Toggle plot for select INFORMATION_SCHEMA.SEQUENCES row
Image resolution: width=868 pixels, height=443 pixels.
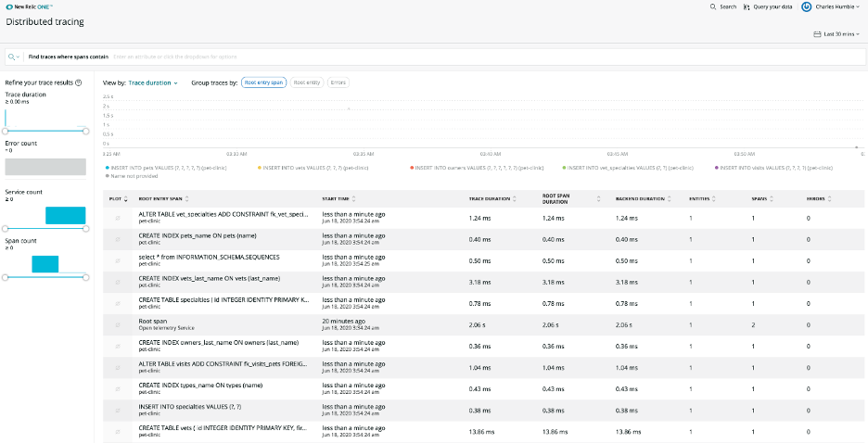tap(118, 261)
